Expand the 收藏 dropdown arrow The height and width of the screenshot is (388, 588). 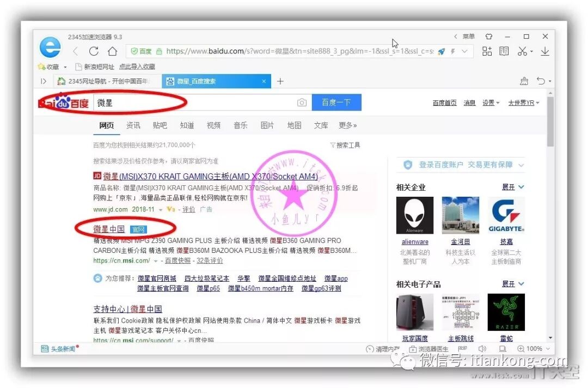[65, 67]
